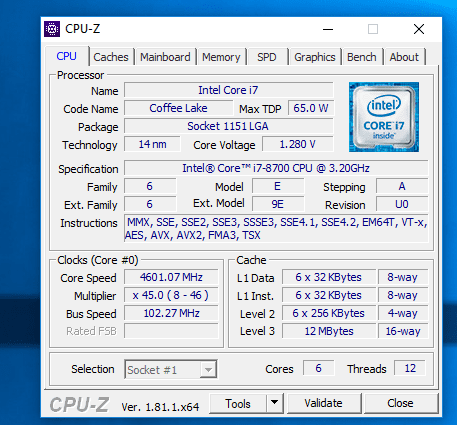Click the Revision value 'U0'
The height and width of the screenshot is (425, 457).
[x=402, y=204]
